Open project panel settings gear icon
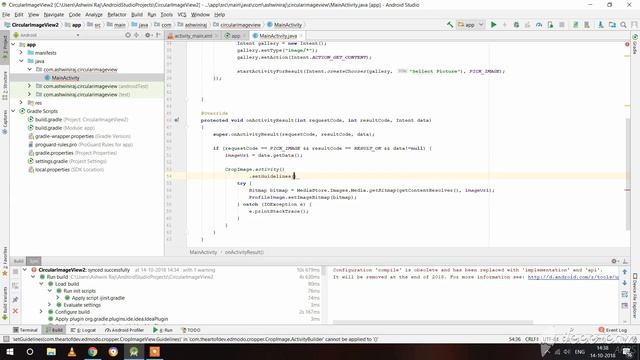The image size is (640, 360). pyautogui.click(x=148, y=36)
